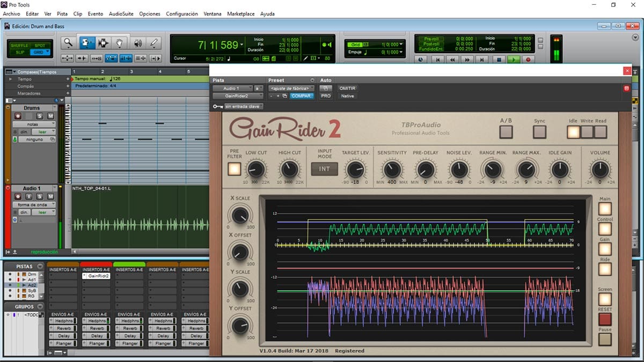Open the Pista menu
The width and height of the screenshot is (644, 362).
(62, 14)
